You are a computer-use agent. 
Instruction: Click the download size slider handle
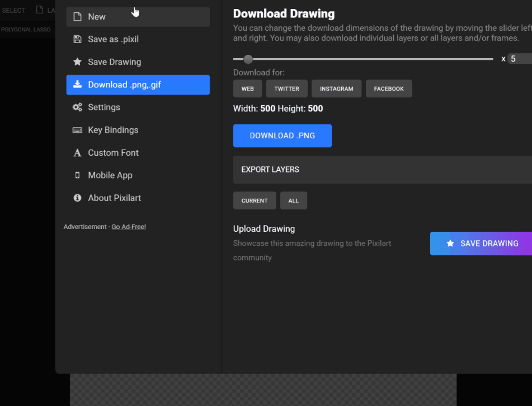(x=248, y=59)
